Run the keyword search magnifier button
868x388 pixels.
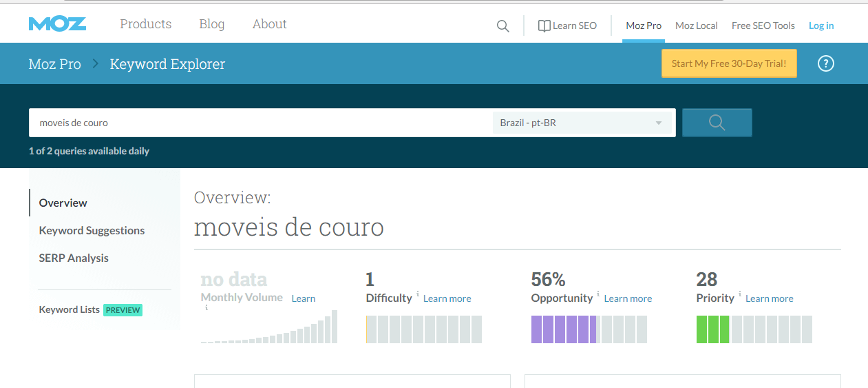tap(717, 123)
